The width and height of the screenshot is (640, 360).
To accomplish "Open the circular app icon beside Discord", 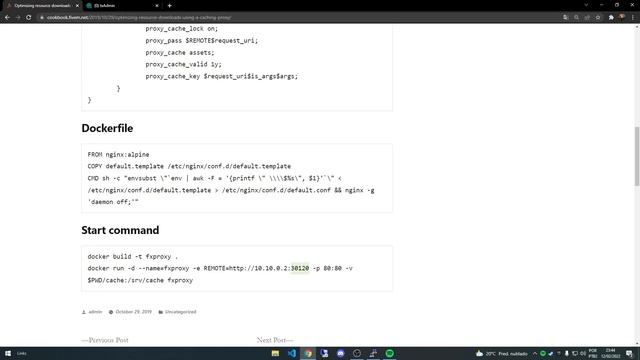I will click(357, 353).
